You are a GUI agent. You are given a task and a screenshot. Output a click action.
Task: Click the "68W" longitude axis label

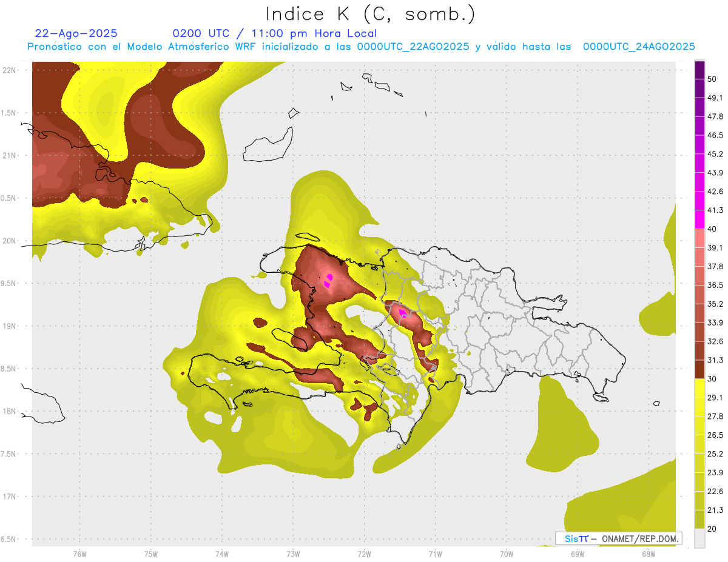[x=649, y=554]
